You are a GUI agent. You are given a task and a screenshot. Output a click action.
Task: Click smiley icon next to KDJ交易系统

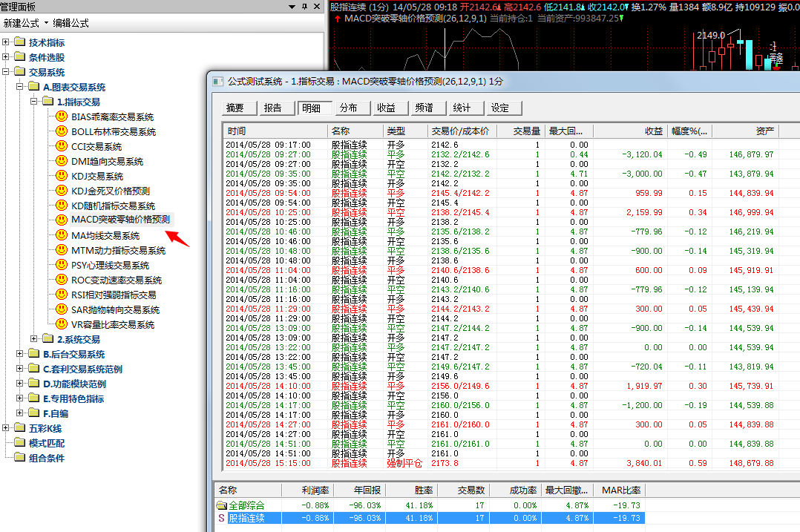[x=62, y=176]
